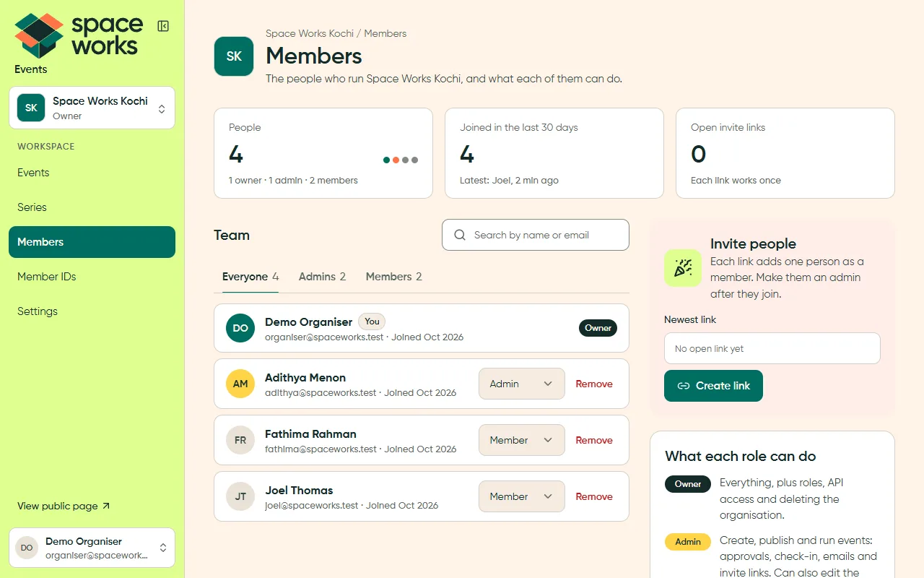
Task: Open Fathima Rahman's Member role dropdown
Action: coord(521,440)
